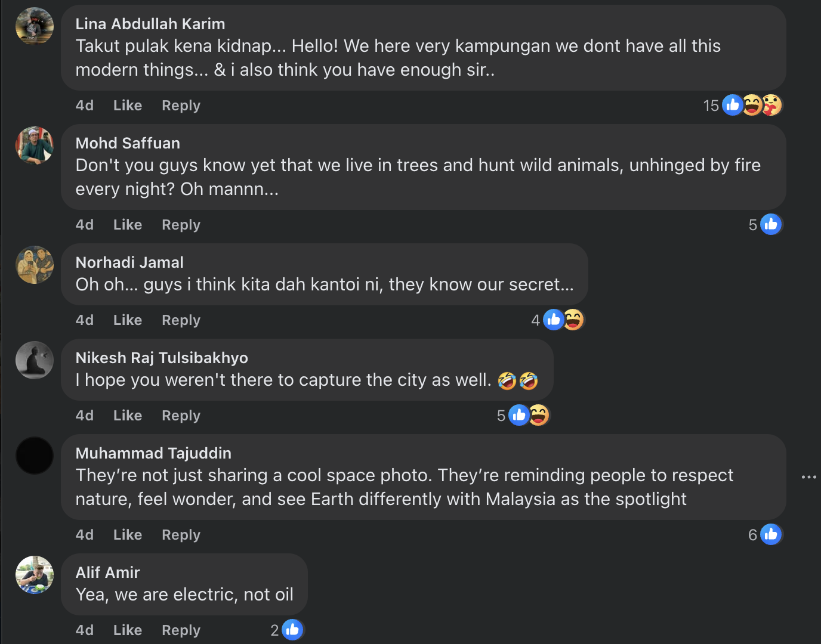Click Alif Amir's avatar
The height and width of the screenshot is (644, 821).
click(35, 575)
